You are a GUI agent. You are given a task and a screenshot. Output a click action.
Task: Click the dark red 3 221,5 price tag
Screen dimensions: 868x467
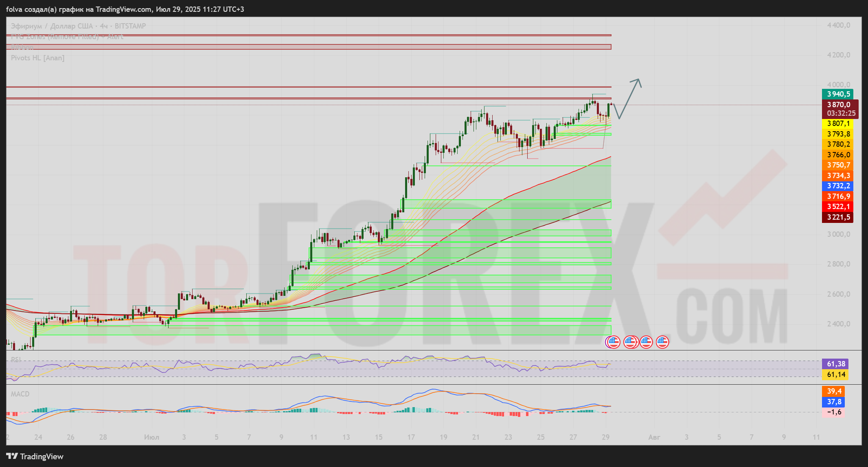pos(838,217)
